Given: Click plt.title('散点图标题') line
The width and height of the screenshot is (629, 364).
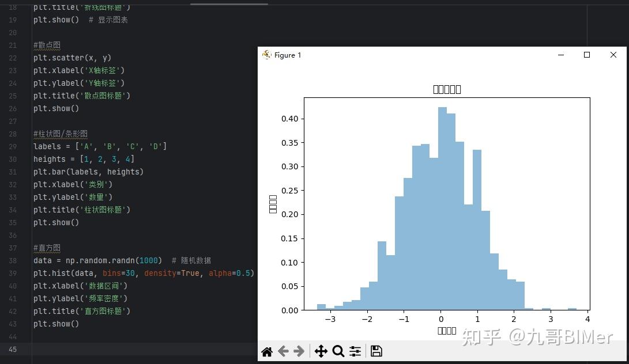Looking at the screenshot, I should pyautogui.click(x=82, y=96).
